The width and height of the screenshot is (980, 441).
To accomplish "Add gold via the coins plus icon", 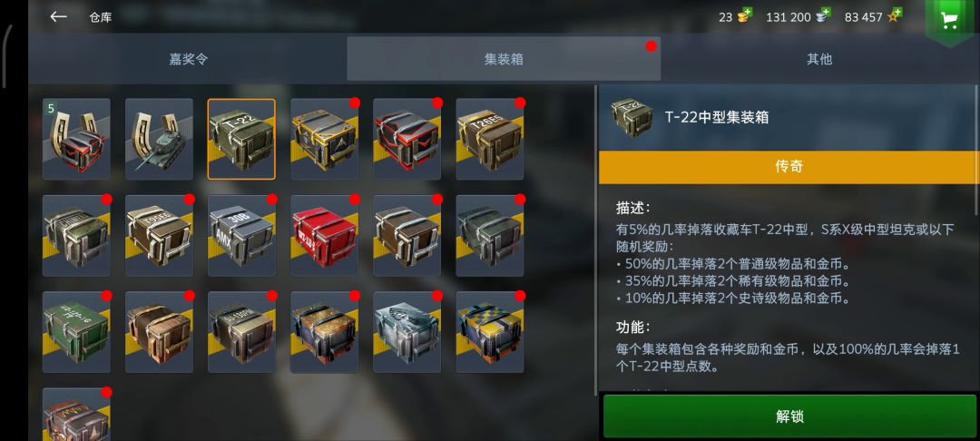I will click(x=744, y=15).
